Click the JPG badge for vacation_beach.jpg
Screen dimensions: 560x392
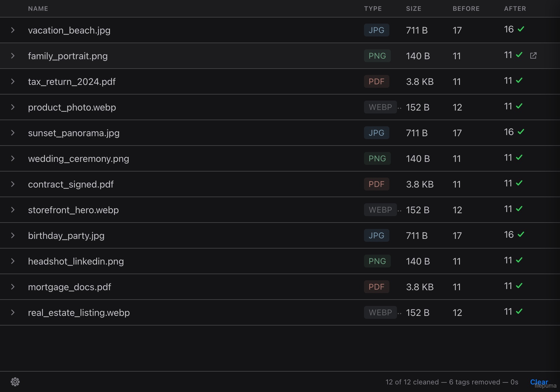(x=376, y=30)
